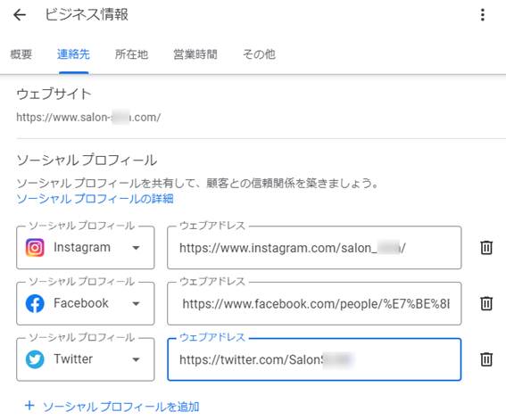Delete the Instagram social profile row
506x420 pixels.
coord(486,248)
